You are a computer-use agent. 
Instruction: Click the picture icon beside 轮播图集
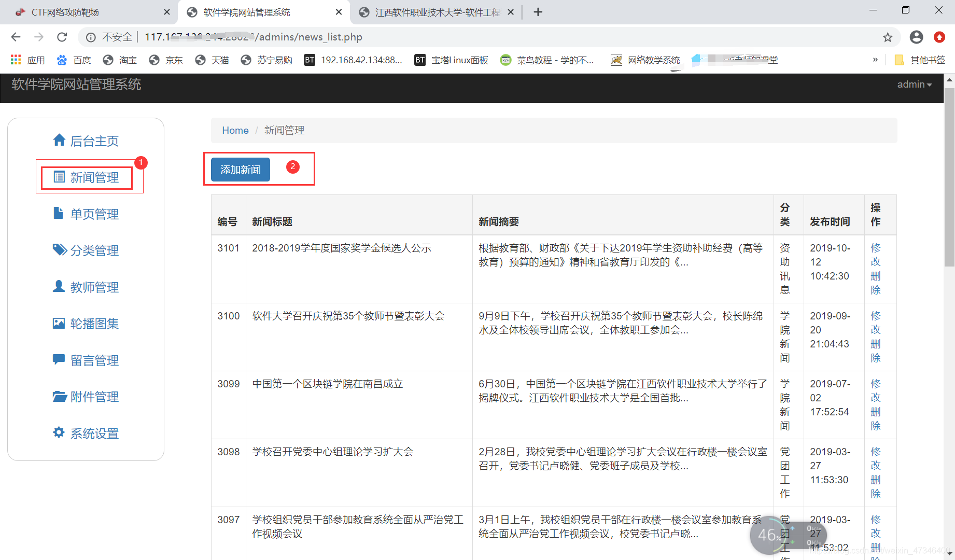[x=59, y=323]
